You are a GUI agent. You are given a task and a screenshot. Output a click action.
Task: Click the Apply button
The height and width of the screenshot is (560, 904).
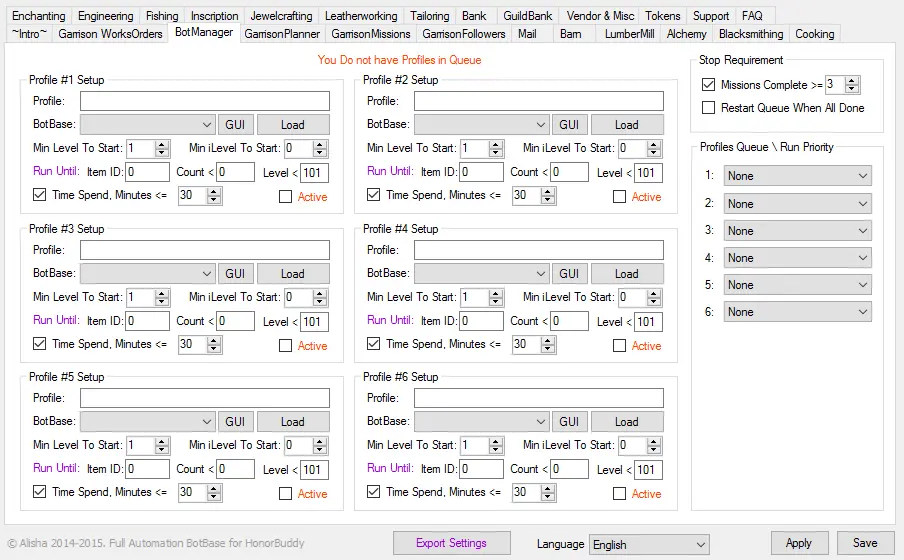coord(799,543)
